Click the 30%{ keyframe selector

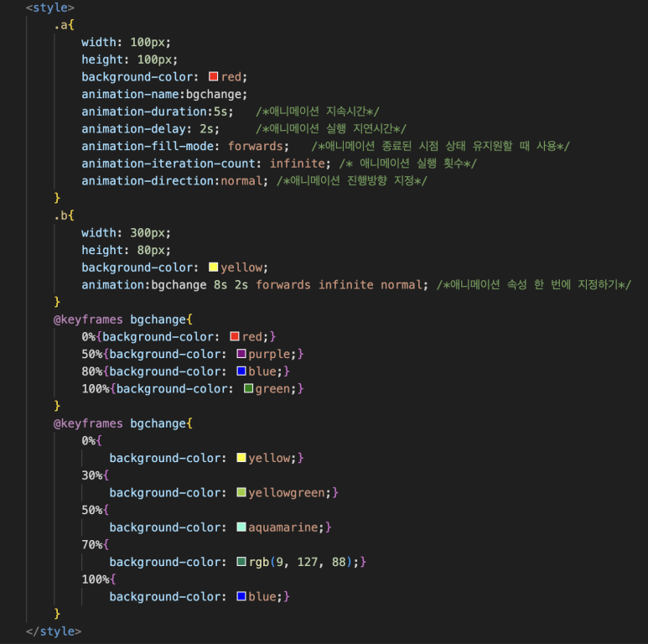click(x=95, y=475)
